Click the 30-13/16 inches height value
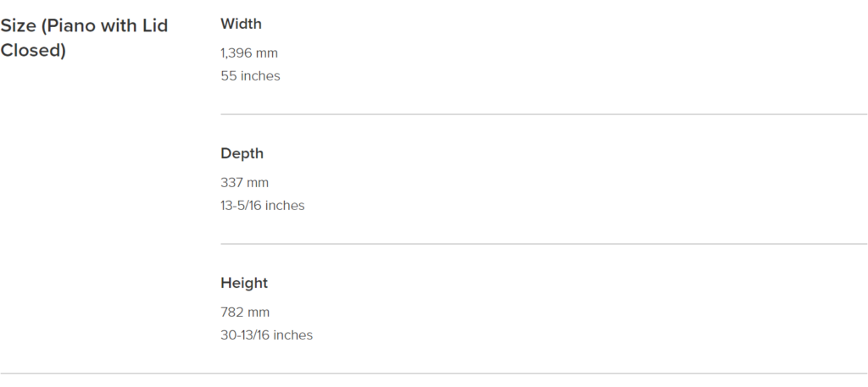This screenshot has width=868, height=387. [x=266, y=335]
